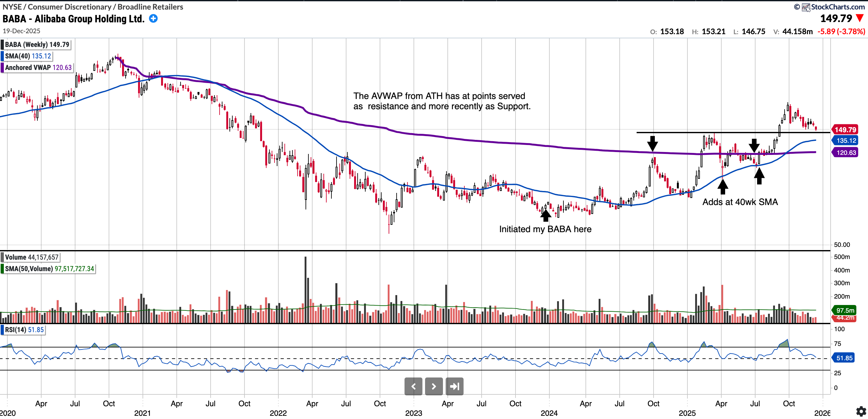Click the 'Adds at 40wk SMA' annotation
Screen dimensions: 868x419
(740, 202)
